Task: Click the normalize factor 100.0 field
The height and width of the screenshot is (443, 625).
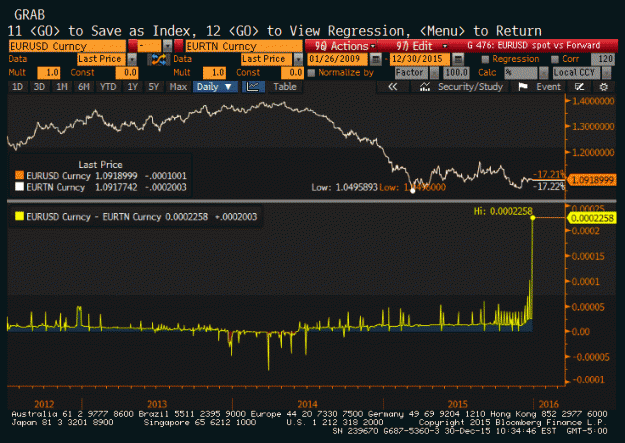Action: tap(456, 73)
